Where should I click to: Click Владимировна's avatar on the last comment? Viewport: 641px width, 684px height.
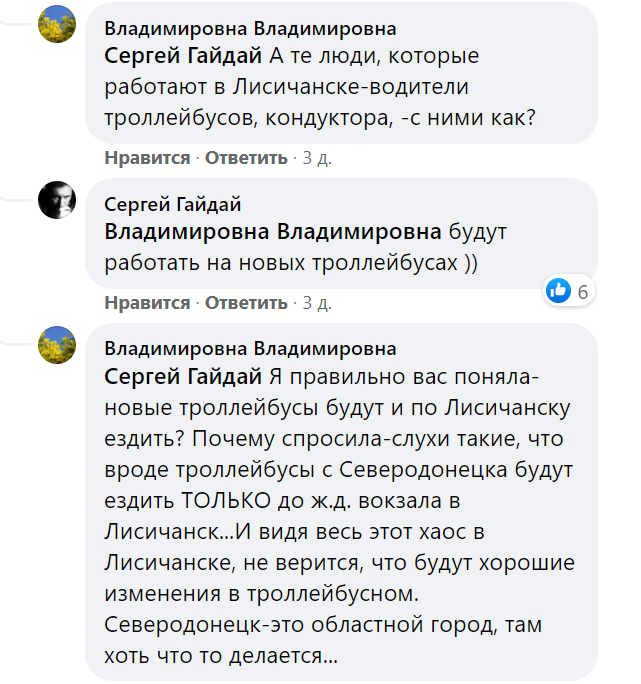(57, 345)
